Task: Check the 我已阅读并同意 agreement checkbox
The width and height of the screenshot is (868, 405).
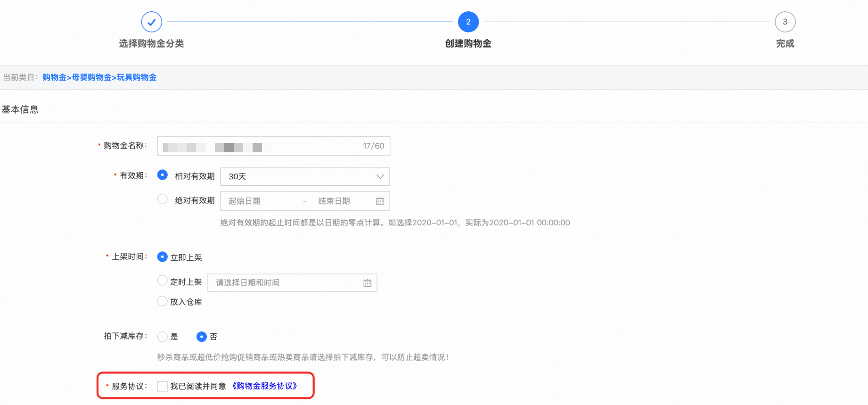Action: tap(163, 386)
